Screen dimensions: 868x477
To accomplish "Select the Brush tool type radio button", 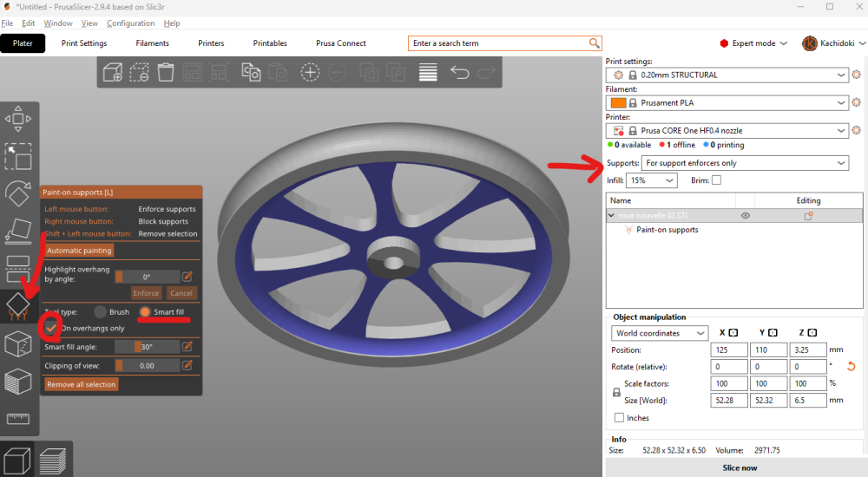I will 101,311.
